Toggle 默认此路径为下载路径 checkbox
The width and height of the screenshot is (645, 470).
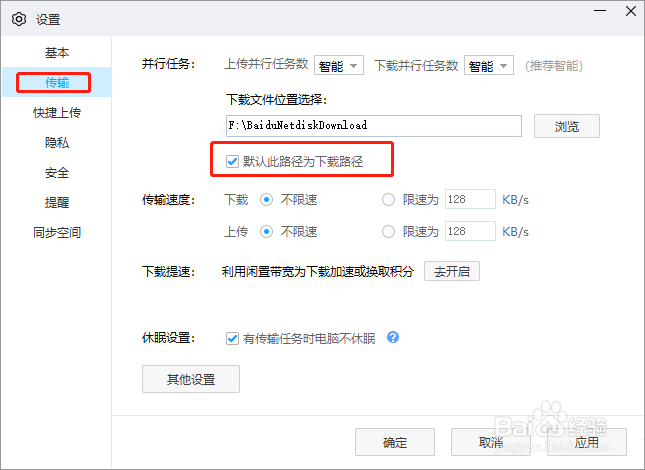coord(232,161)
